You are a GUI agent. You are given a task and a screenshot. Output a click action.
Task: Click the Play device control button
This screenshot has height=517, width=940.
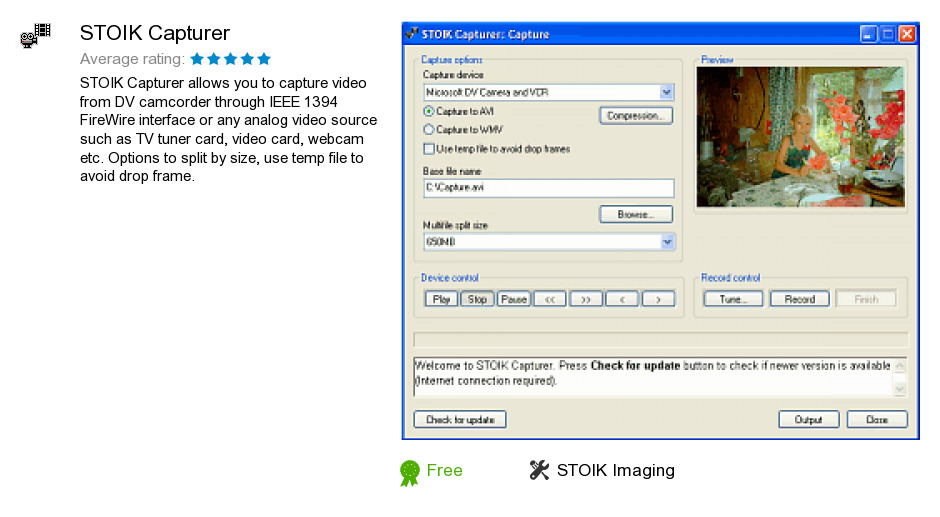pyautogui.click(x=441, y=299)
